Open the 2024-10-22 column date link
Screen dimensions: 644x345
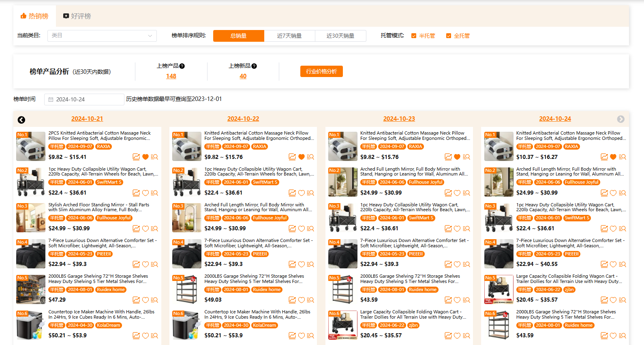(243, 119)
